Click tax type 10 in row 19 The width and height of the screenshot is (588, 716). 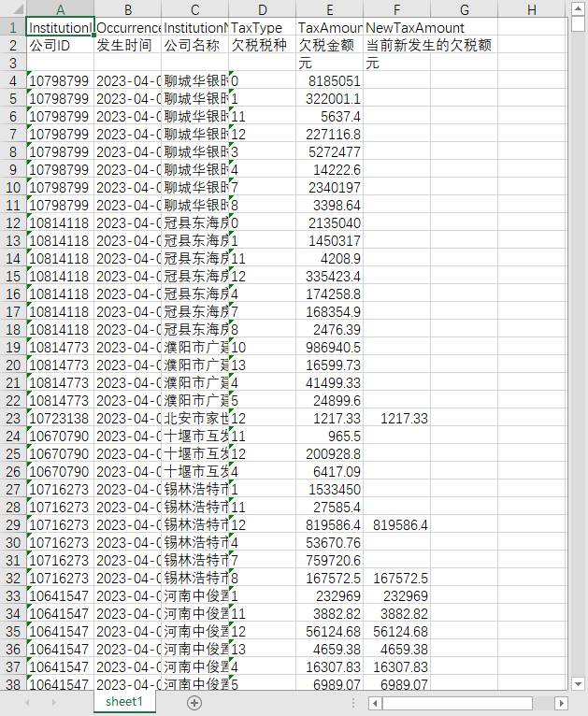pyautogui.click(x=262, y=347)
